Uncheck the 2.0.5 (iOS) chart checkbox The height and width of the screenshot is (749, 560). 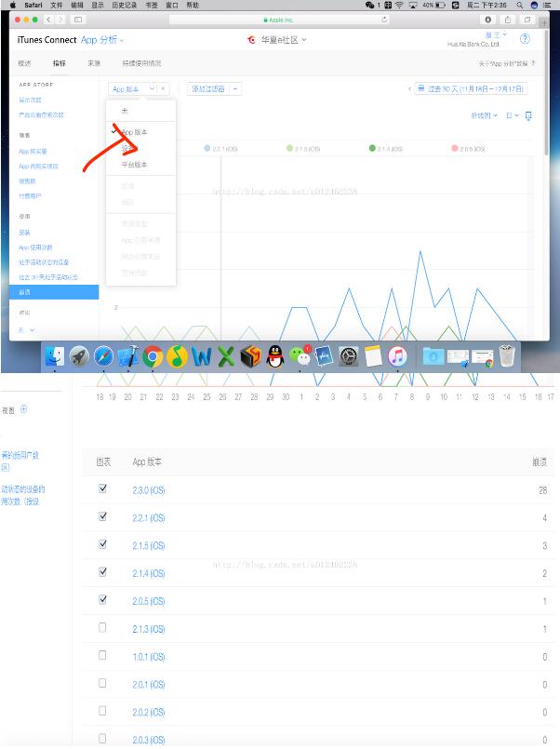[102, 599]
